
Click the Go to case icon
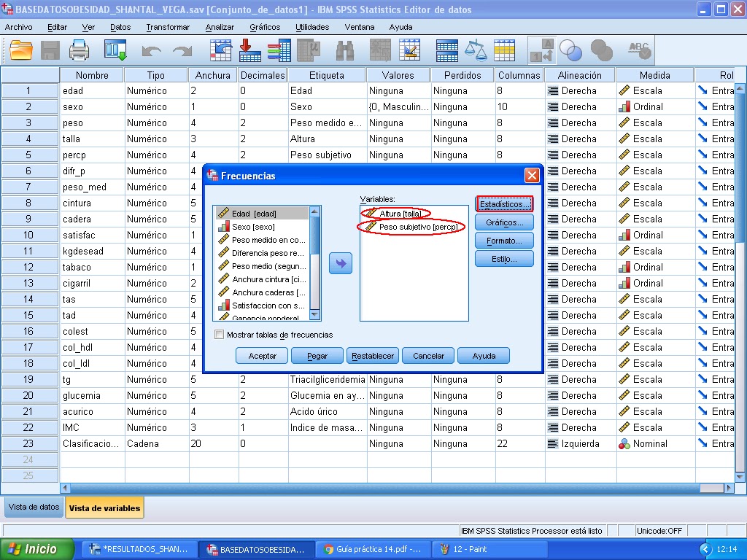point(220,50)
